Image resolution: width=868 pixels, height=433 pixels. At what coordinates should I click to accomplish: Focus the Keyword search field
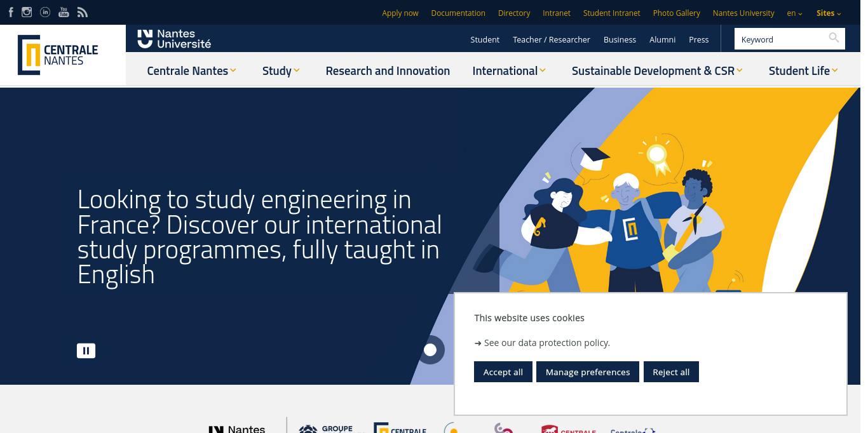coord(782,39)
